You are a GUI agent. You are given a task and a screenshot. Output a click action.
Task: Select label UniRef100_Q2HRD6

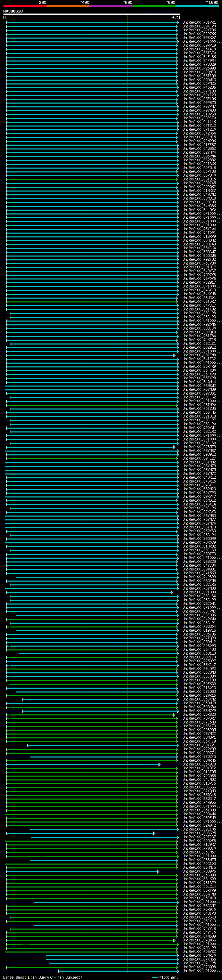(199, 141)
